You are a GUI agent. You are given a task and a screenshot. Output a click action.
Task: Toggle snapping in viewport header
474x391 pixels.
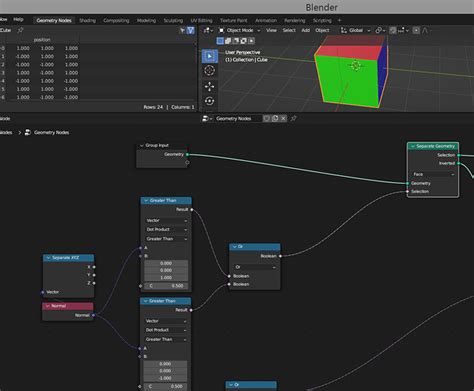[393, 30]
